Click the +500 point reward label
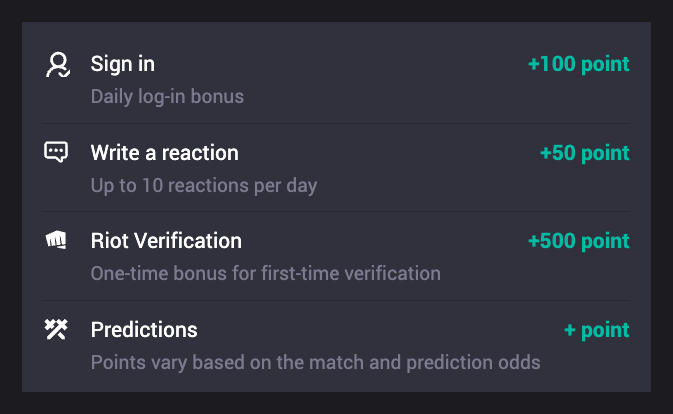 (x=578, y=241)
